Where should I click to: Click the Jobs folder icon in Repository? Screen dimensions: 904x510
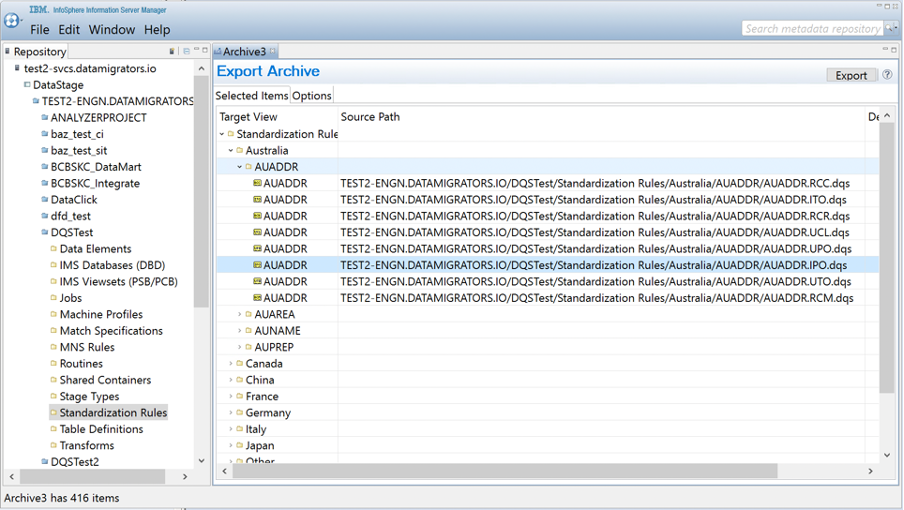(x=53, y=298)
